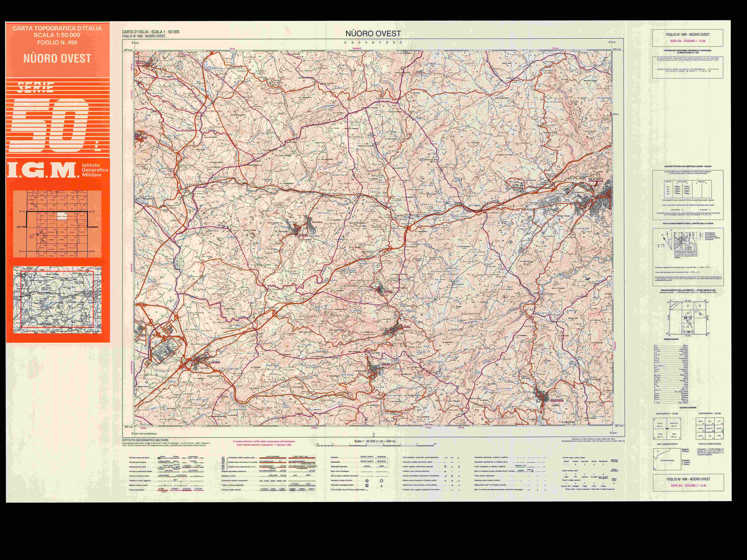Image resolution: width=747 pixels, height=560 pixels.
Task: Click the Mamoiada town label
Action: 557,400
